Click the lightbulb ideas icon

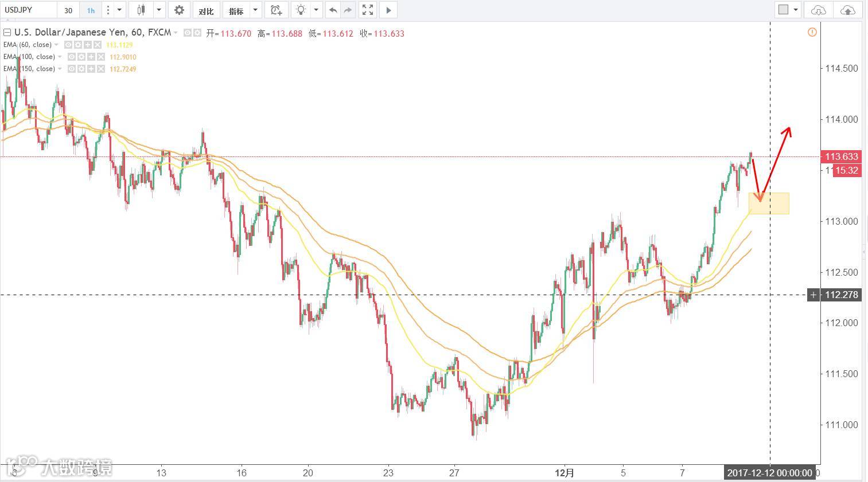tap(301, 10)
